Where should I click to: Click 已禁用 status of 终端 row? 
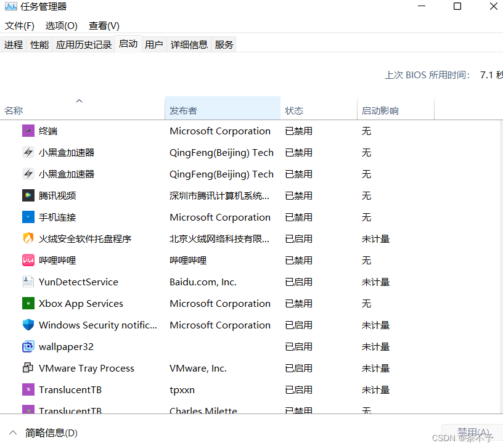298,131
